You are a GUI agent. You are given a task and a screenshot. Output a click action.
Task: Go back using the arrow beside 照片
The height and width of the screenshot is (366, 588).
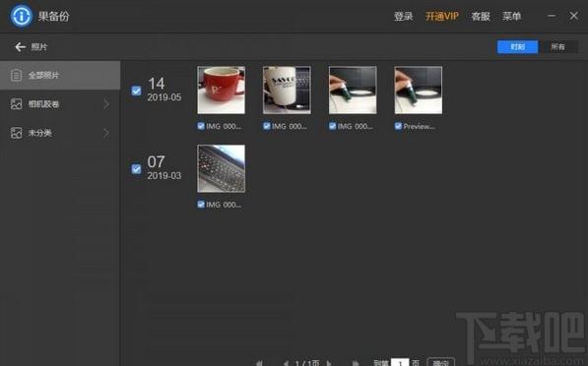click(x=20, y=47)
